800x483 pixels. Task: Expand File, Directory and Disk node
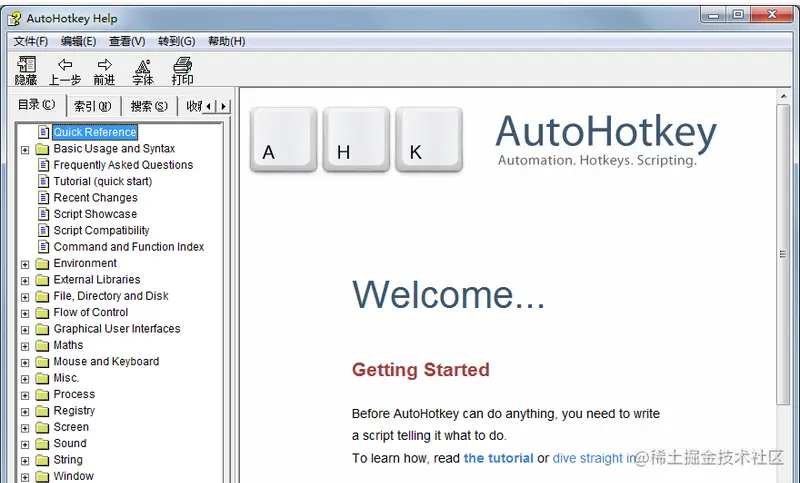click(x=25, y=297)
